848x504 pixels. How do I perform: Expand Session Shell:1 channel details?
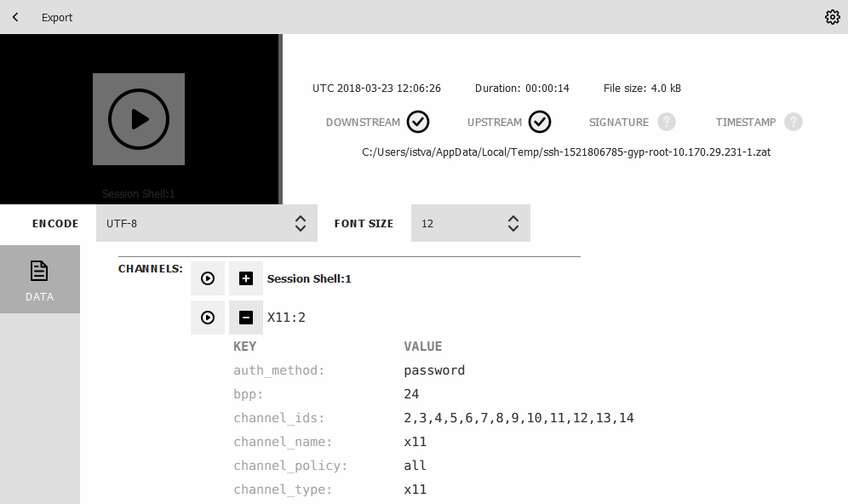[x=246, y=278]
